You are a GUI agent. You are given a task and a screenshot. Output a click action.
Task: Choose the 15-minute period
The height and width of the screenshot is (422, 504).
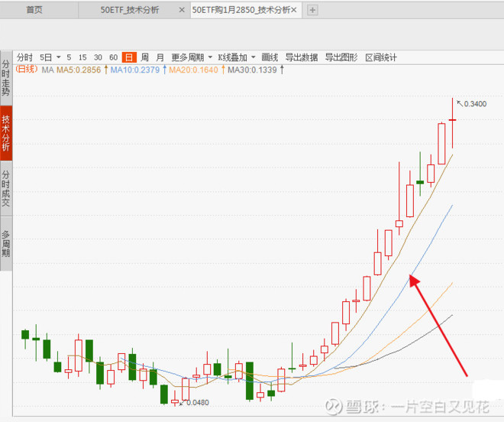point(82,57)
